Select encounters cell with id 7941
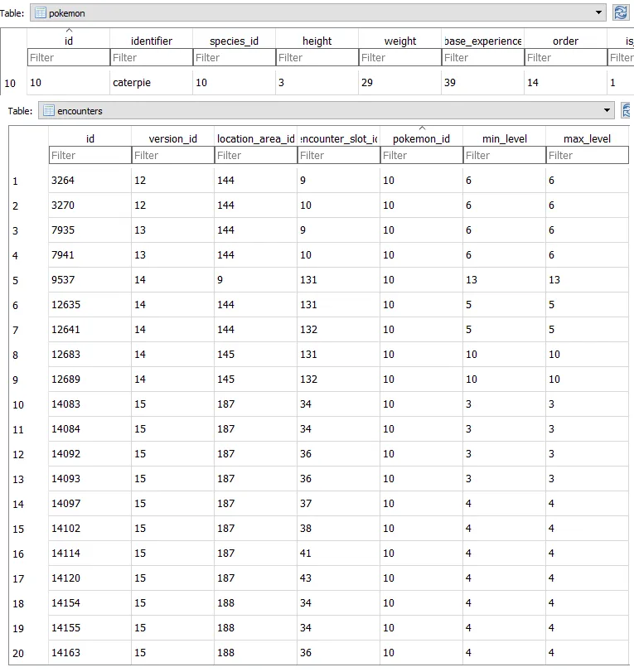 coord(90,255)
